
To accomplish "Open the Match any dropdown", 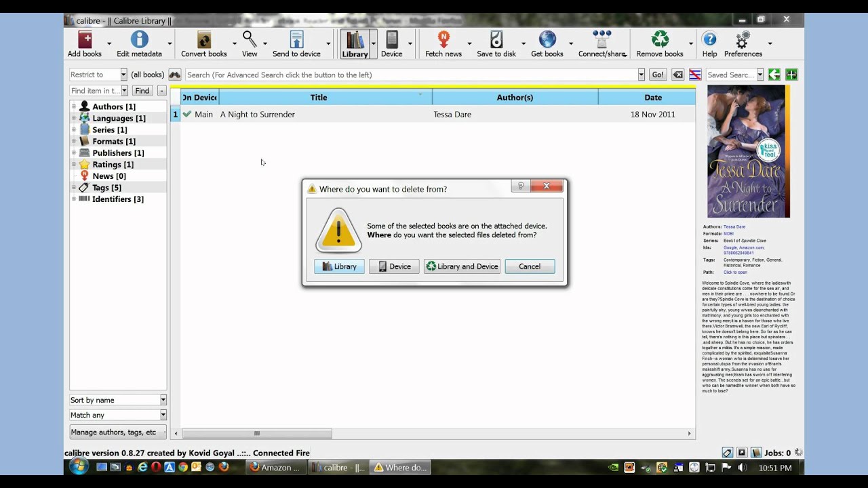I will (x=163, y=415).
